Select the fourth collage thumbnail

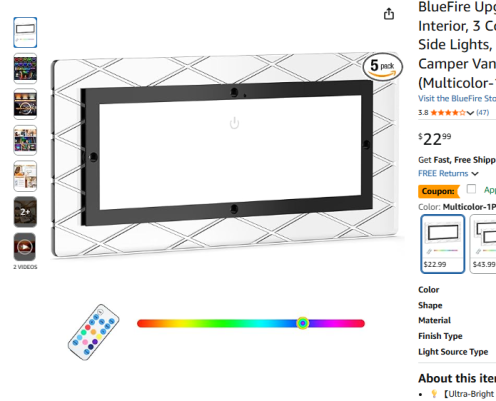click(x=25, y=140)
